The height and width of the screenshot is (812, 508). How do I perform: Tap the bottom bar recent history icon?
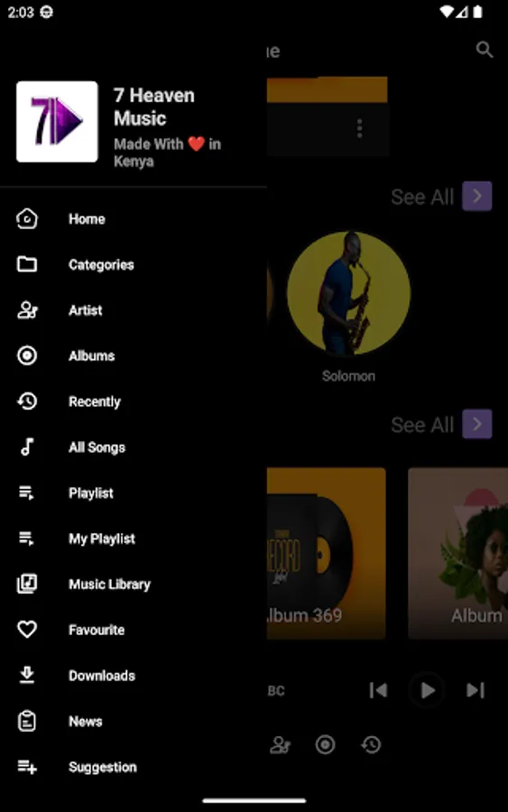[371, 744]
